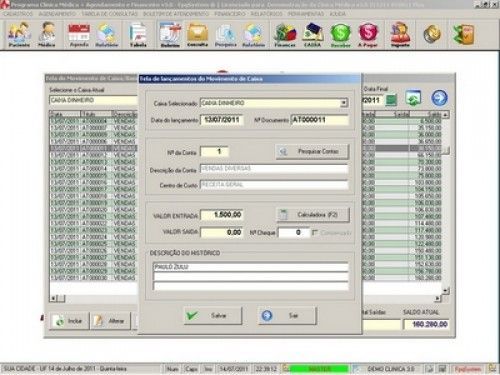
Task: Click the Saídas column header in grid
Action: click(x=393, y=114)
